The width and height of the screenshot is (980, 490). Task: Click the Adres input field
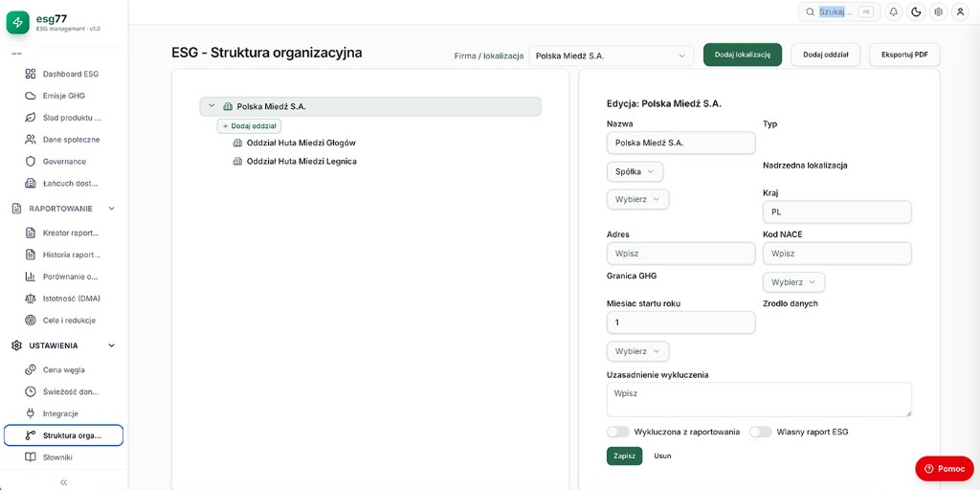pos(680,254)
